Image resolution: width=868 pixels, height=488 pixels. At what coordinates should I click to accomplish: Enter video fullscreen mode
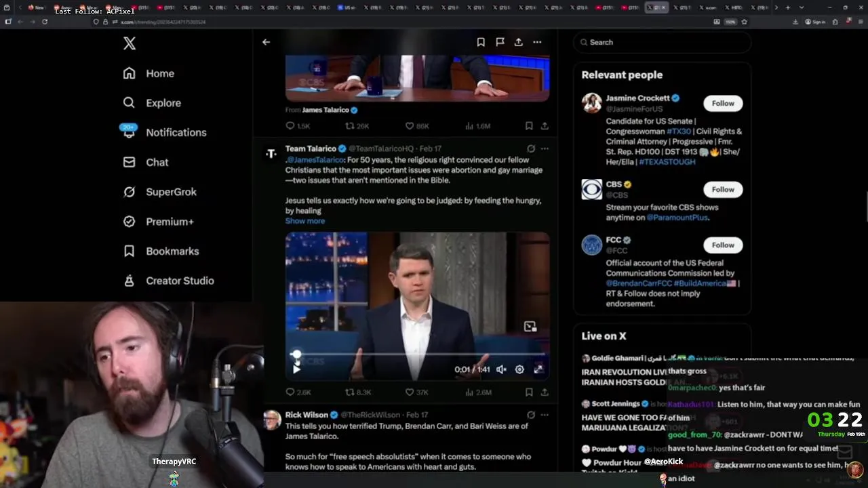tap(538, 369)
